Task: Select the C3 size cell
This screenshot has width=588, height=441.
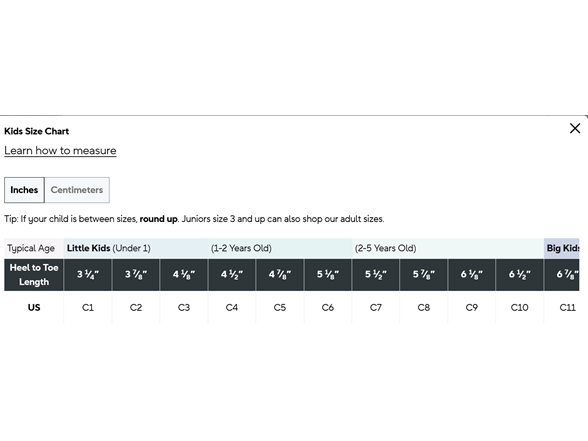Action: click(x=184, y=308)
